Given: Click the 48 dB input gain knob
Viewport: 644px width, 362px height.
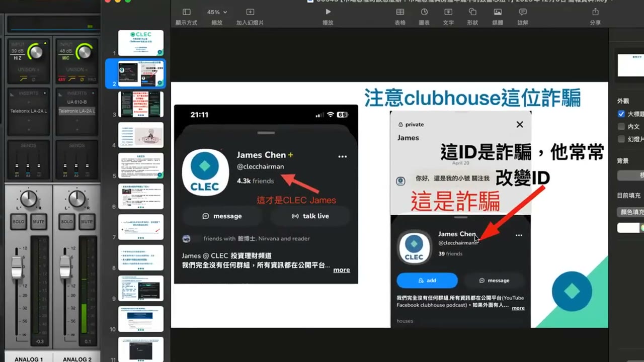Looking at the screenshot, I should pos(84,51).
